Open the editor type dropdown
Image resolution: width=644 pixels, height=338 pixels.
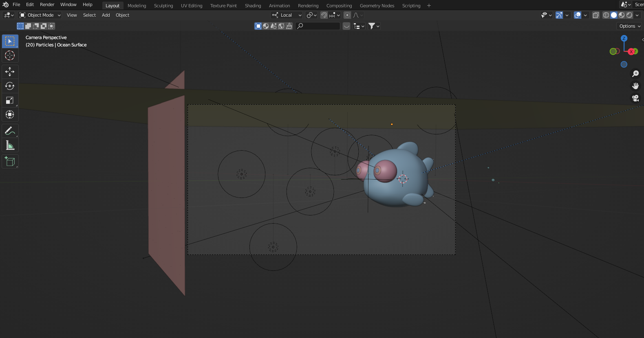pyautogui.click(x=9, y=15)
